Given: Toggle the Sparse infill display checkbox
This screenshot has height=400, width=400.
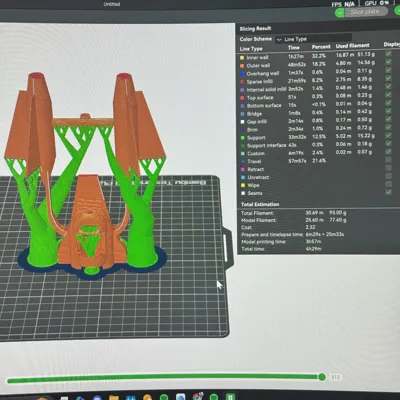Looking at the screenshot, I should tap(389, 78).
